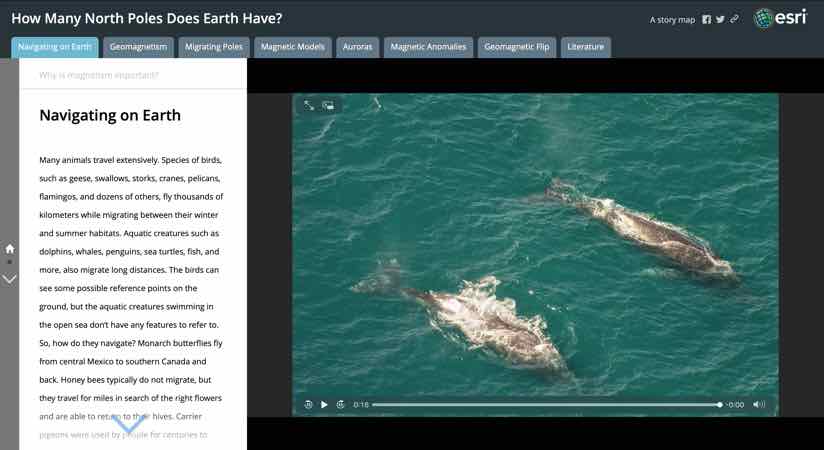
Task: Select the Navigating on Earth tab
Action: point(55,47)
